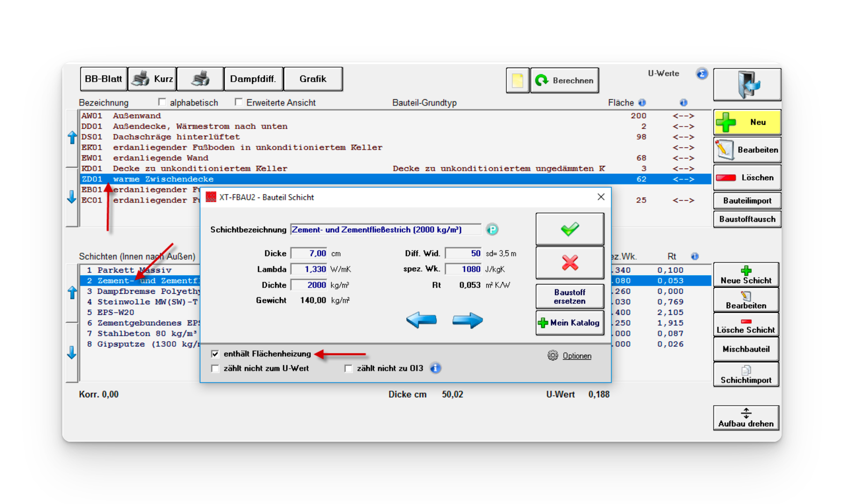This screenshot has height=504, width=844.
Task: Enable Erweiterte Ansicht checkbox
Action: (238, 102)
